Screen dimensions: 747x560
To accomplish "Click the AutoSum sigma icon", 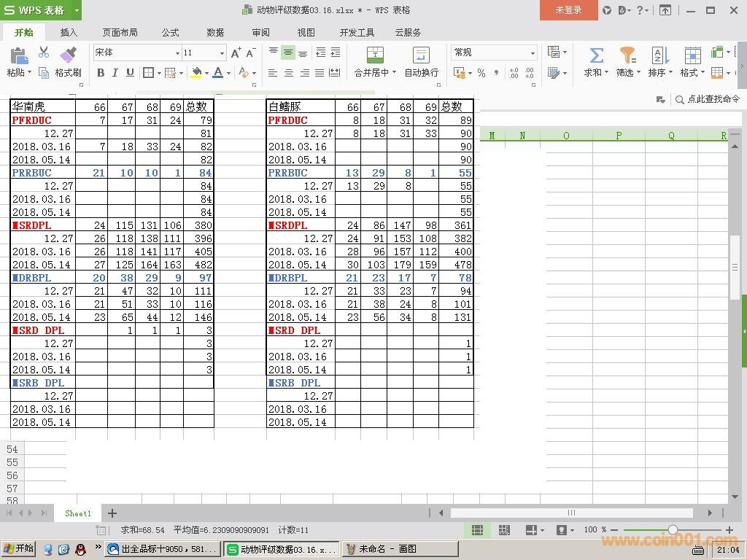I will [x=596, y=55].
